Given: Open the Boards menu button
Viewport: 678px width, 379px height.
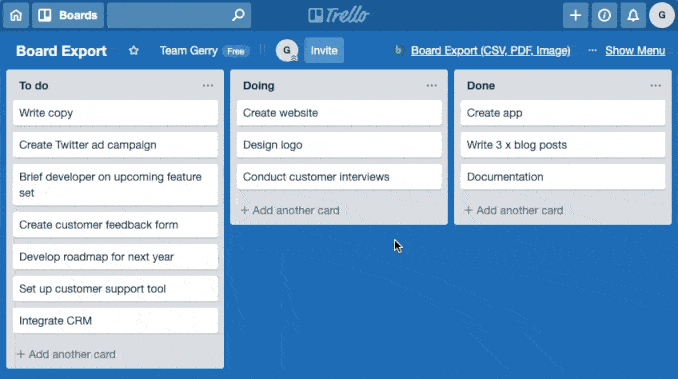Looking at the screenshot, I should tap(68, 16).
